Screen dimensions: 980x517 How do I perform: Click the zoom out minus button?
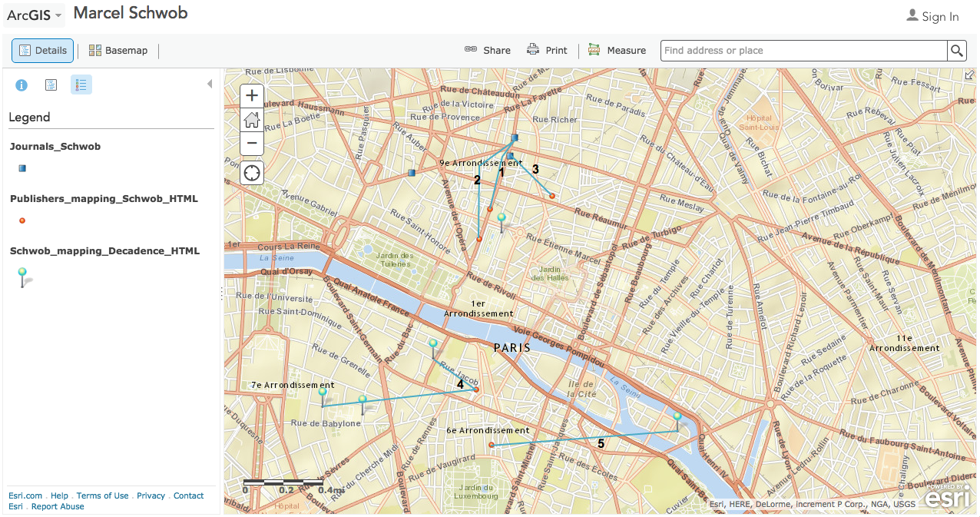[252, 144]
